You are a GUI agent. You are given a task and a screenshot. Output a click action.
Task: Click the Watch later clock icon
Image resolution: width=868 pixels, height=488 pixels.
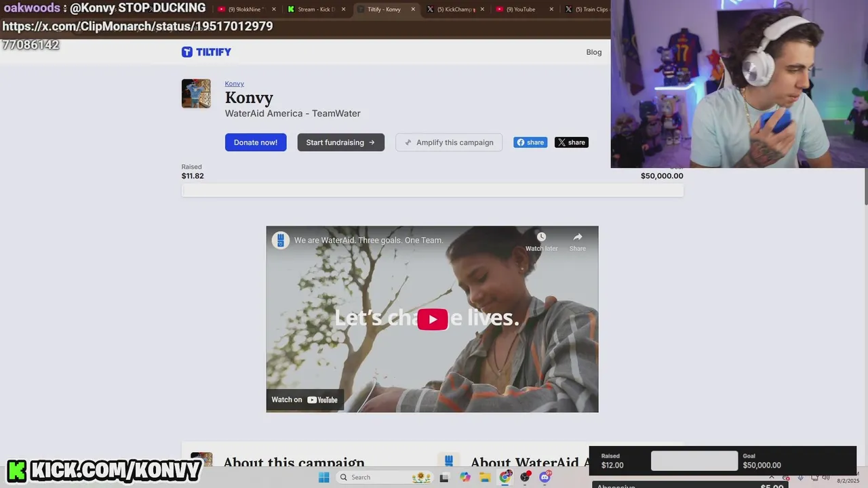point(541,237)
